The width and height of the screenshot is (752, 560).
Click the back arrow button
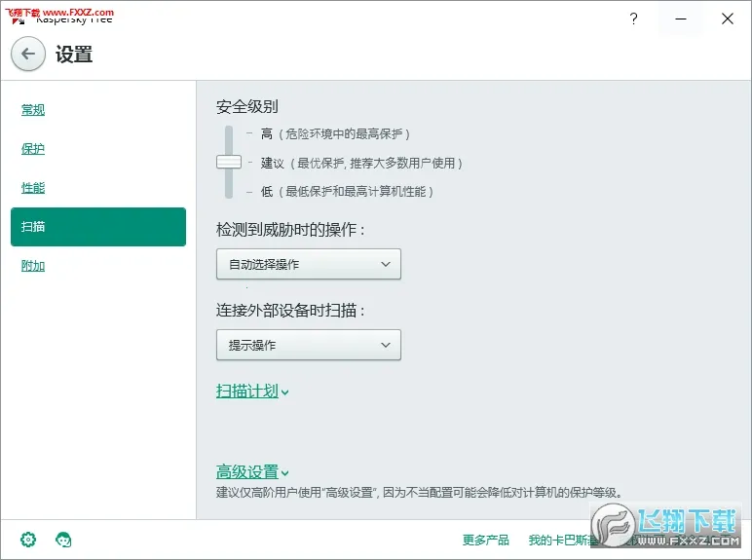[27, 55]
